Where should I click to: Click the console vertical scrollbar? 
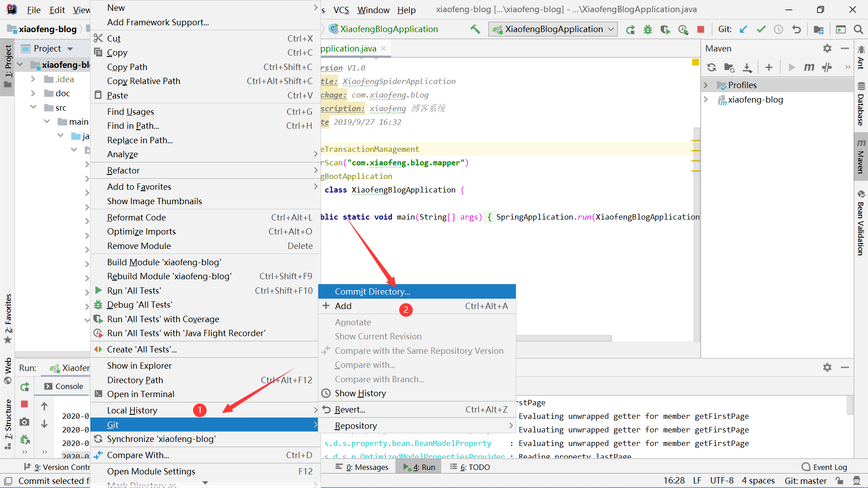pos(850,405)
